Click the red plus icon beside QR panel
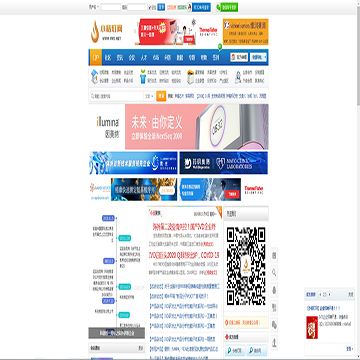 click(x=227, y=338)
